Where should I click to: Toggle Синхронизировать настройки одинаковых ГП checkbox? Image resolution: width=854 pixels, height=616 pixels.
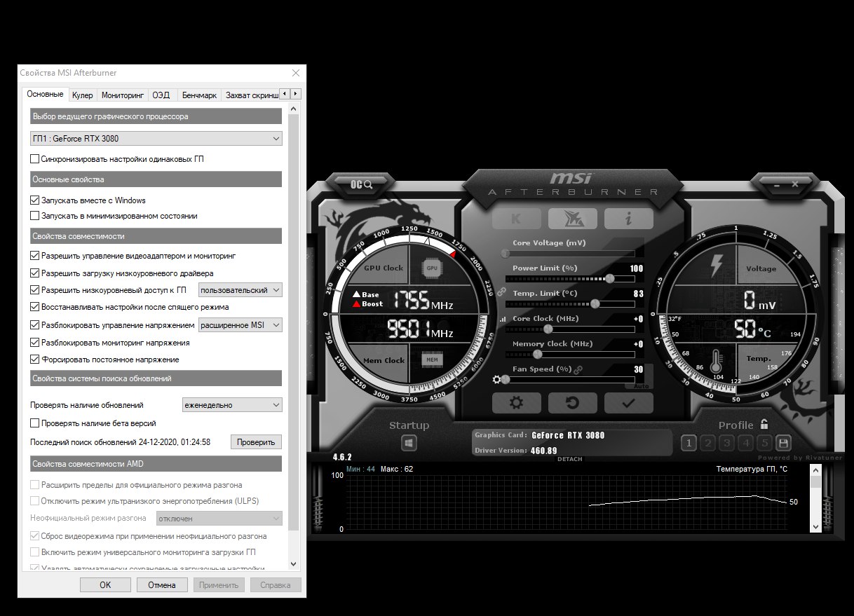pyautogui.click(x=35, y=159)
